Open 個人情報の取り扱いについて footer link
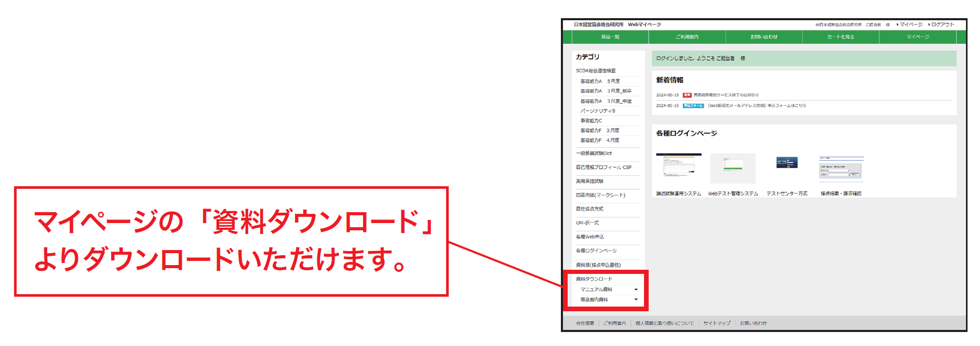 point(665,323)
